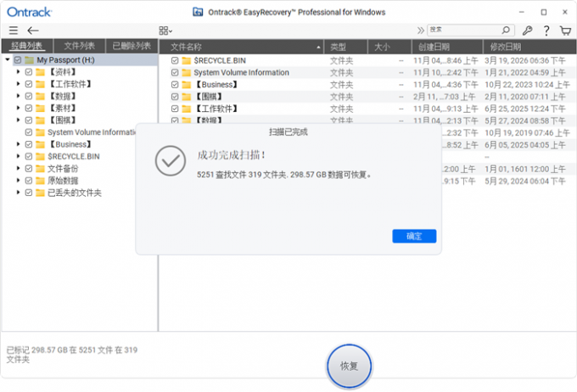The width and height of the screenshot is (577, 392).
Task: Select System Volume Information row name in file list
Action: click(241, 72)
